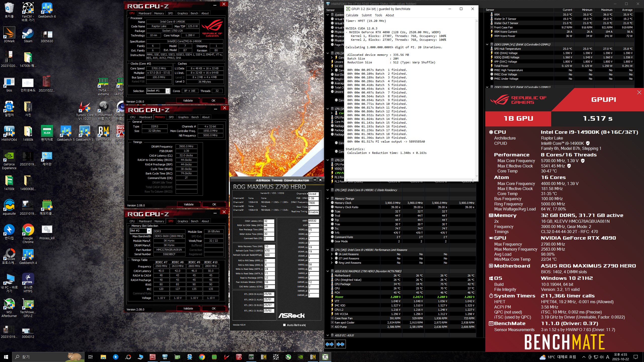Click HWiNFO expand columns arrows button
This screenshot has width=644, height=362.
coord(330,344)
